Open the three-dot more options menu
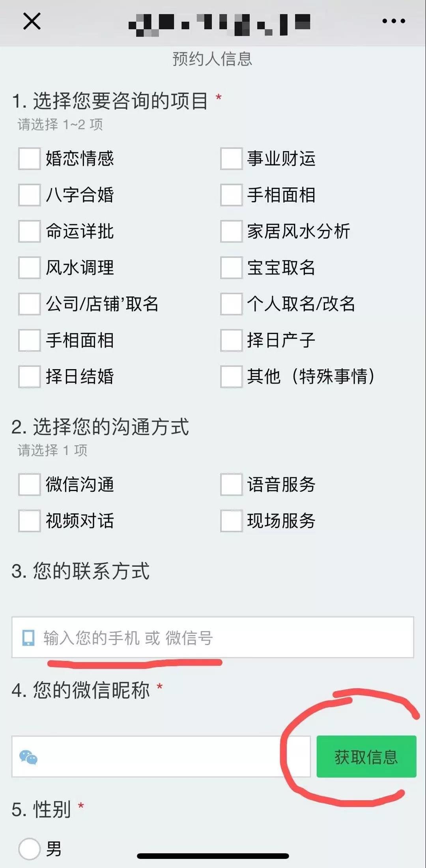Screen dimensions: 426x868 pos(394,21)
